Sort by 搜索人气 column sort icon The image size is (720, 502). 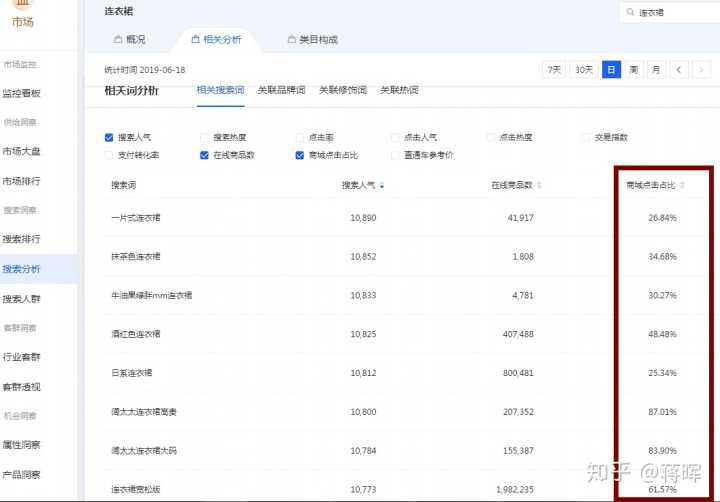tap(381, 185)
